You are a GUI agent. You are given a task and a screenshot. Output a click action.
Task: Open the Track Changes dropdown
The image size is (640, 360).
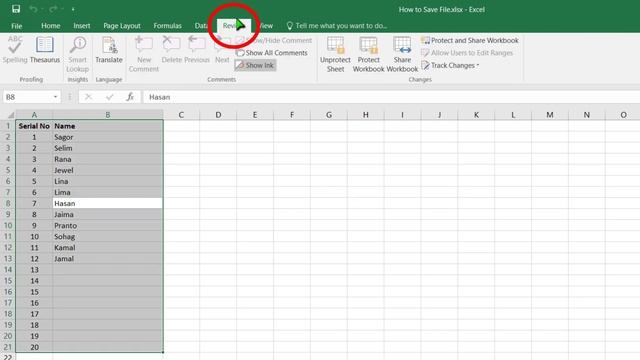[x=450, y=65]
